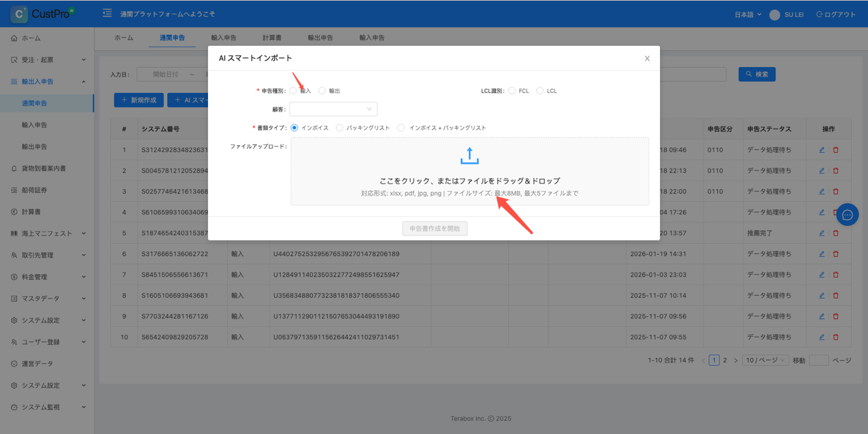The image size is (868, 434).
Task: Delete row 8 with the trash icon
Action: click(836, 296)
